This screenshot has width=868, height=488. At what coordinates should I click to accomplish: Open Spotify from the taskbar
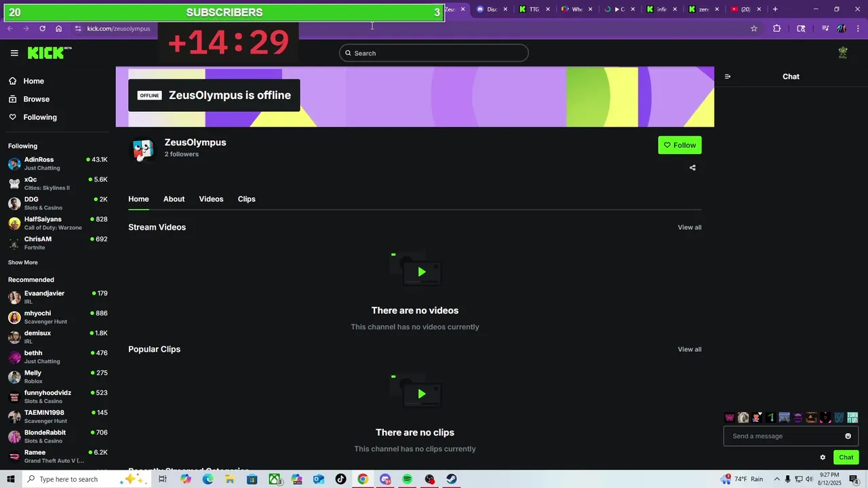(x=407, y=479)
